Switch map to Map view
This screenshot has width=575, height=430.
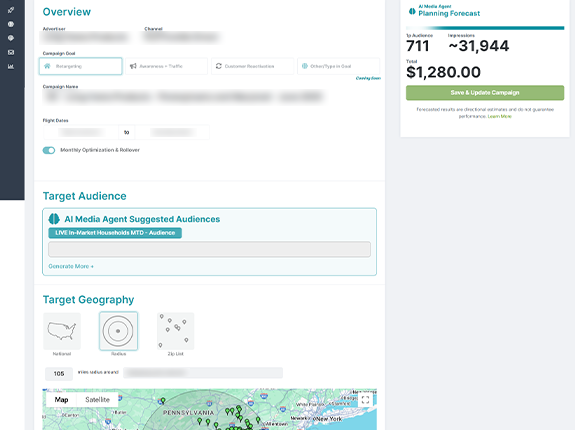pyautogui.click(x=61, y=400)
